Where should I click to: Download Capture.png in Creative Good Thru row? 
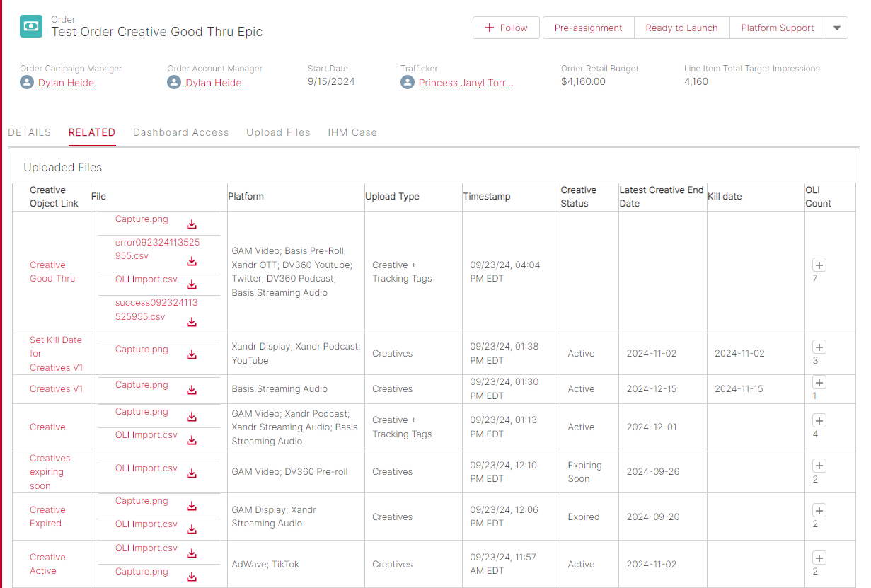(x=192, y=224)
